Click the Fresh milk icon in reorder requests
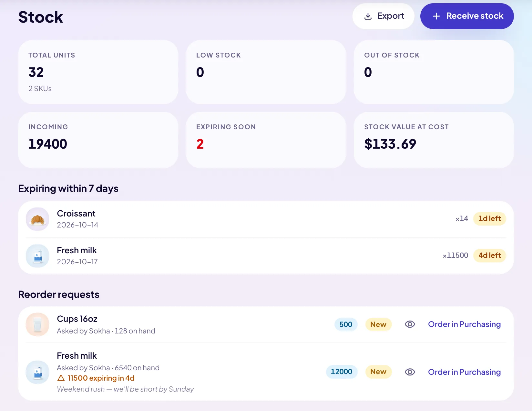This screenshot has width=532, height=411. 37,372
